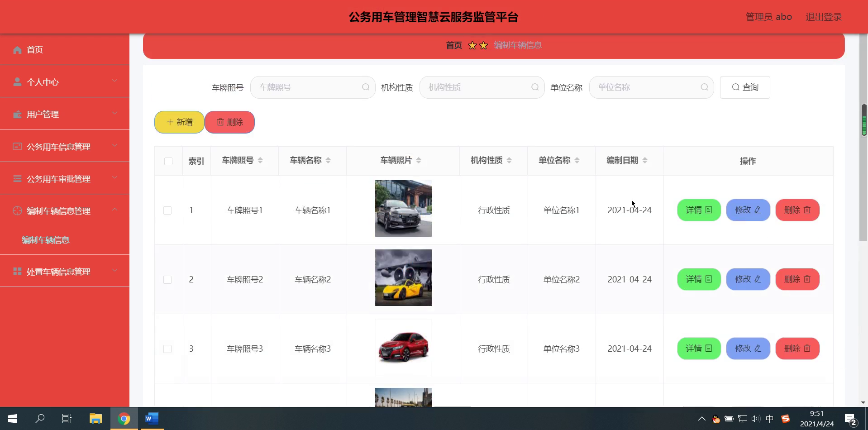Image resolution: width=868 pixels, height=430 pixels.
Task: Click the Sogou input method tray icon
Action: [786, 419]
